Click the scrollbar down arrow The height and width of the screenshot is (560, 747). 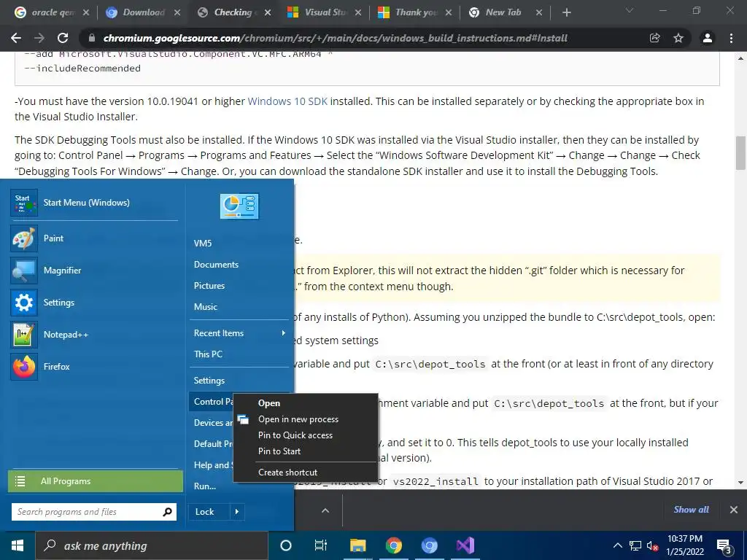click(740, 483)
